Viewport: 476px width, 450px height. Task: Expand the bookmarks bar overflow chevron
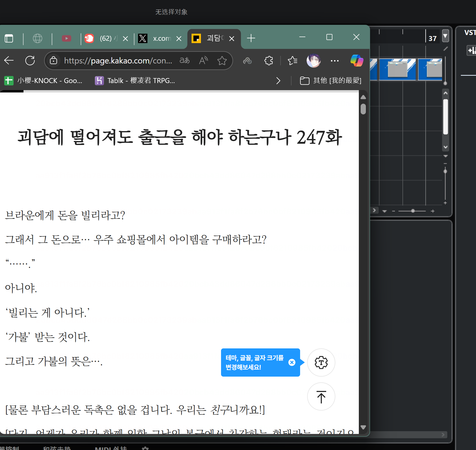click(278, 81)
